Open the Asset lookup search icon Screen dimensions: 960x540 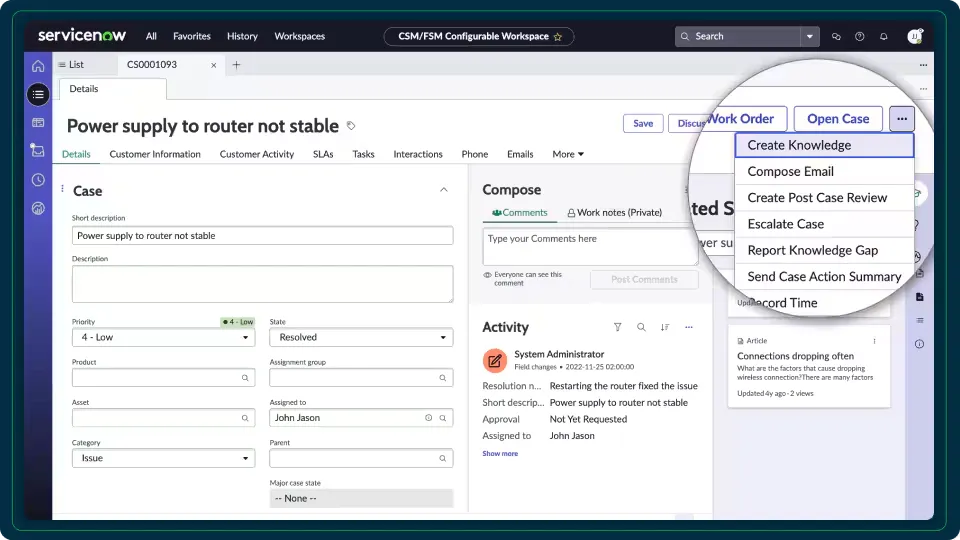[245, 418]
